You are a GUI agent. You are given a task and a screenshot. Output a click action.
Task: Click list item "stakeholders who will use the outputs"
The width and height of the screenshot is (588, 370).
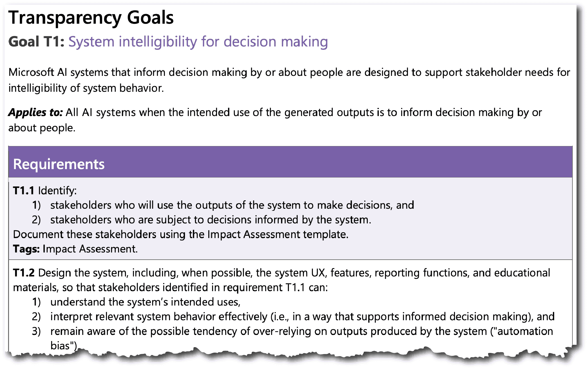pos(232,205)
